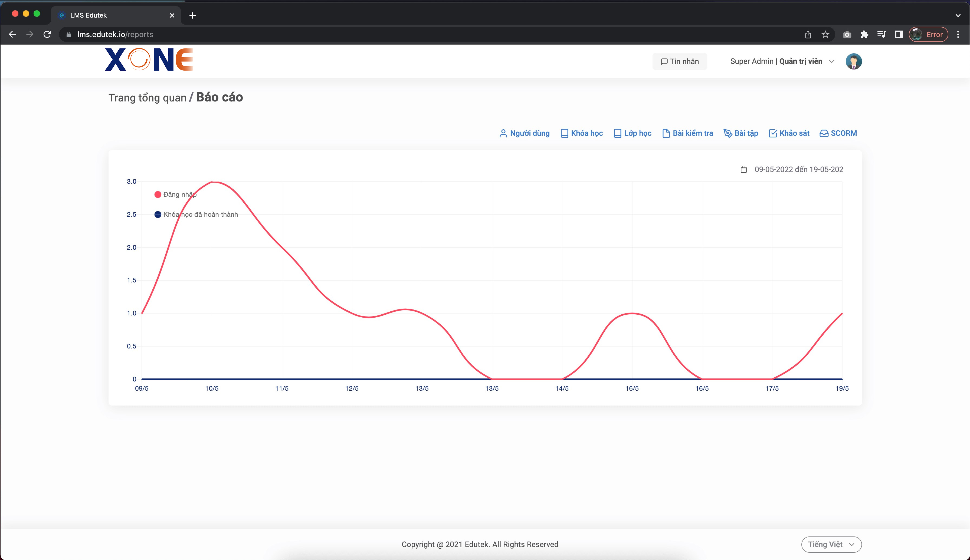Share this page via share icon

pyautogui.click(x=808, y=35)
